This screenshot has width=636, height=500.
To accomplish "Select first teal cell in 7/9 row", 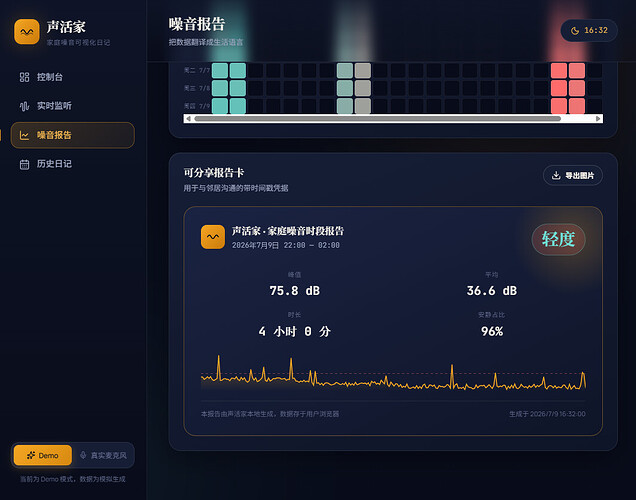I will coord(220,106).
